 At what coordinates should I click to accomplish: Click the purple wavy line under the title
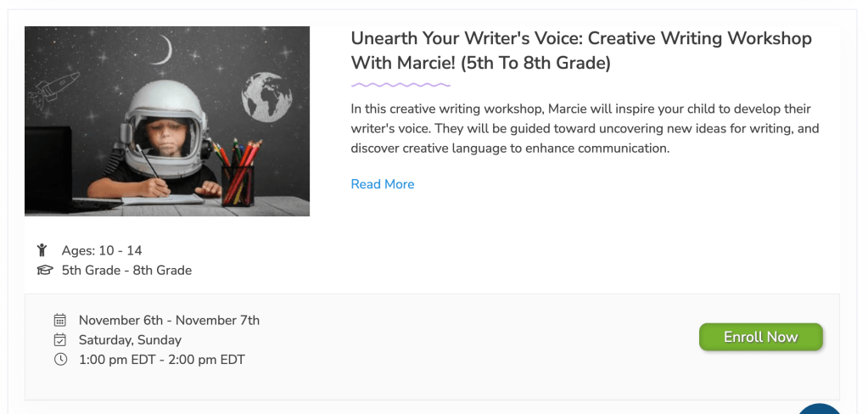[400, 85]
